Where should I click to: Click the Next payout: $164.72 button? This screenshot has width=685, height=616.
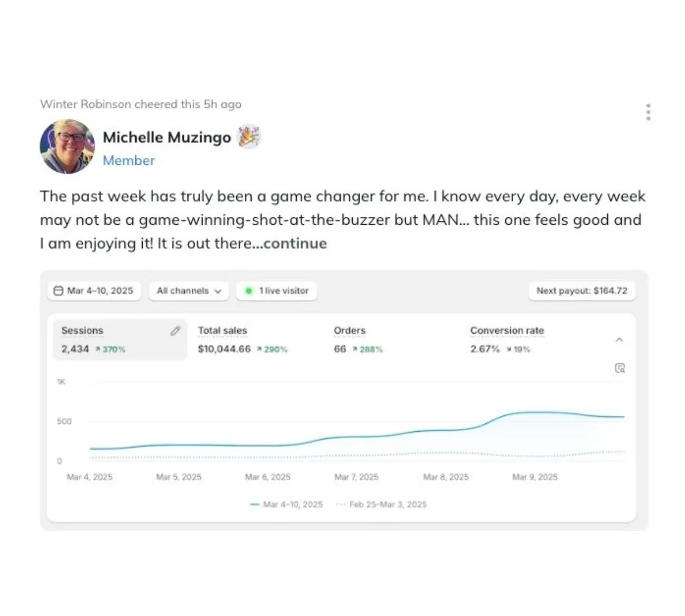click(582, 291)
